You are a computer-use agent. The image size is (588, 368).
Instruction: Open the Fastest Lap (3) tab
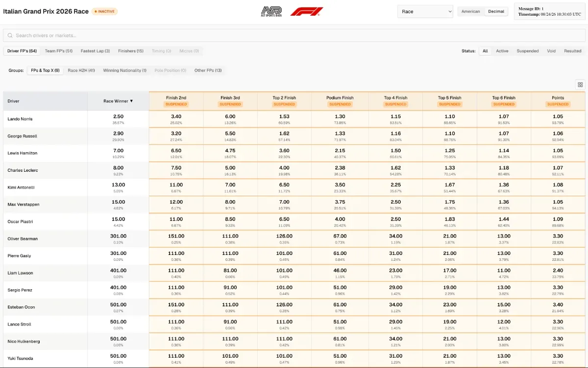pyautogui.click(x=95, y=51)
